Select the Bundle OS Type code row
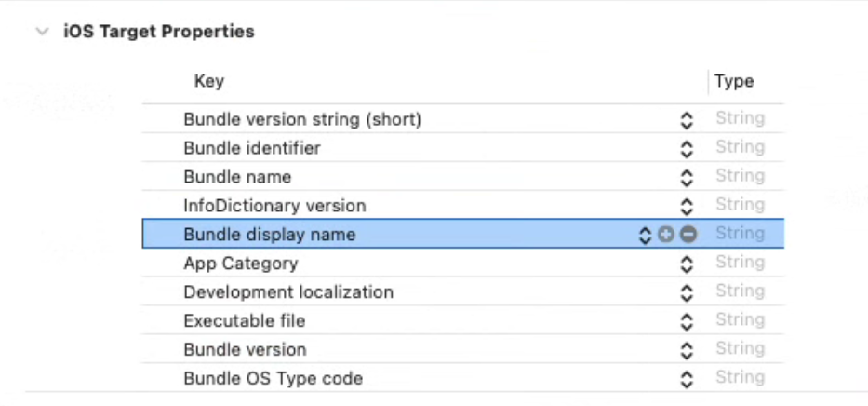This screenshot has width=868, height=406. click(x=462, y=378)
